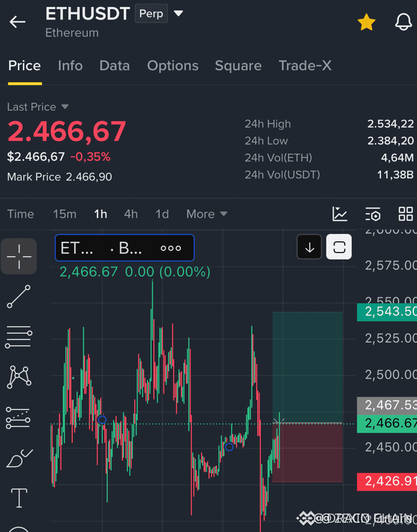Choose the horizontal lines Fibonacci tool
417x532 pixels.
point(19,337)
